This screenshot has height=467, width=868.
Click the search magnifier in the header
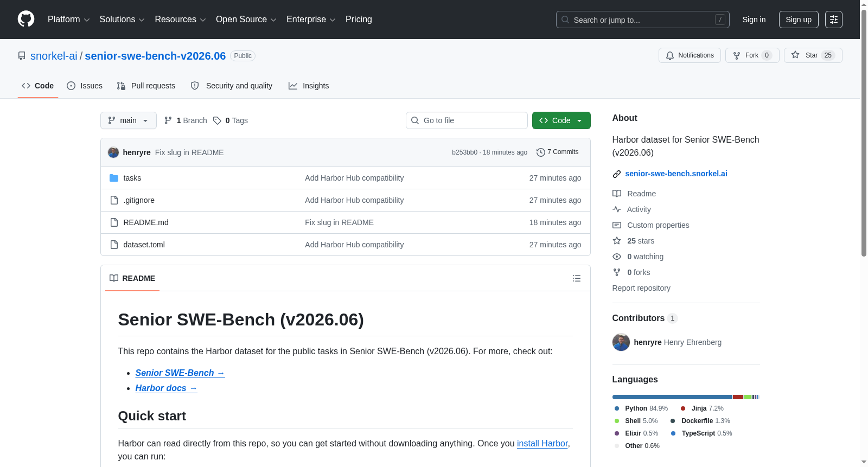point(565,20)
